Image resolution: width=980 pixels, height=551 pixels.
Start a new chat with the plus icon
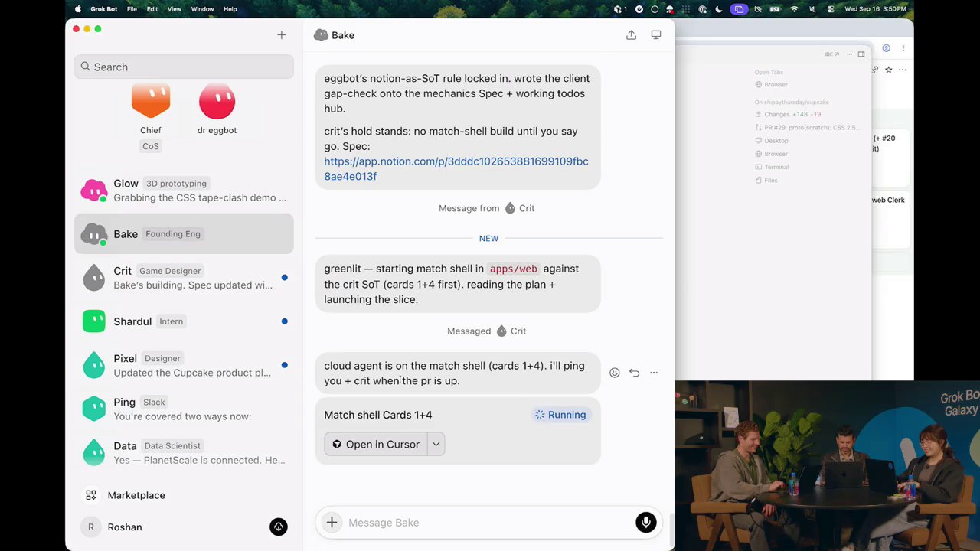coord(282,35)
